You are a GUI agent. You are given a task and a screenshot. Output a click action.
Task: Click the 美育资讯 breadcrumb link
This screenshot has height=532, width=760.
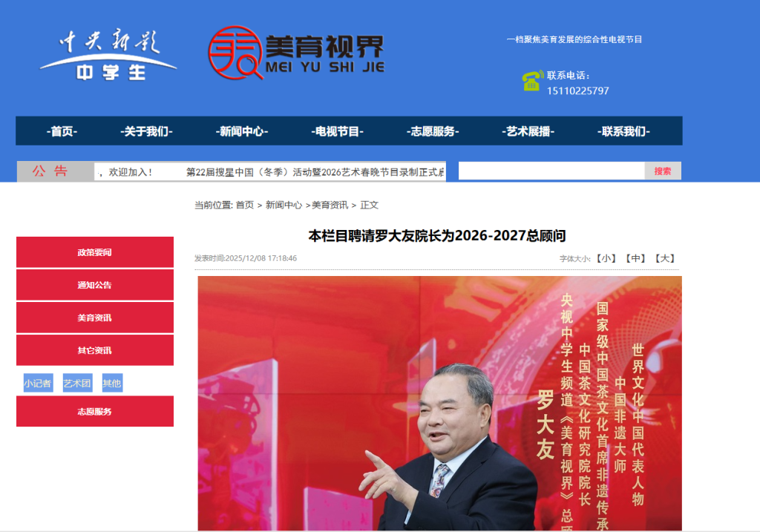330,205
